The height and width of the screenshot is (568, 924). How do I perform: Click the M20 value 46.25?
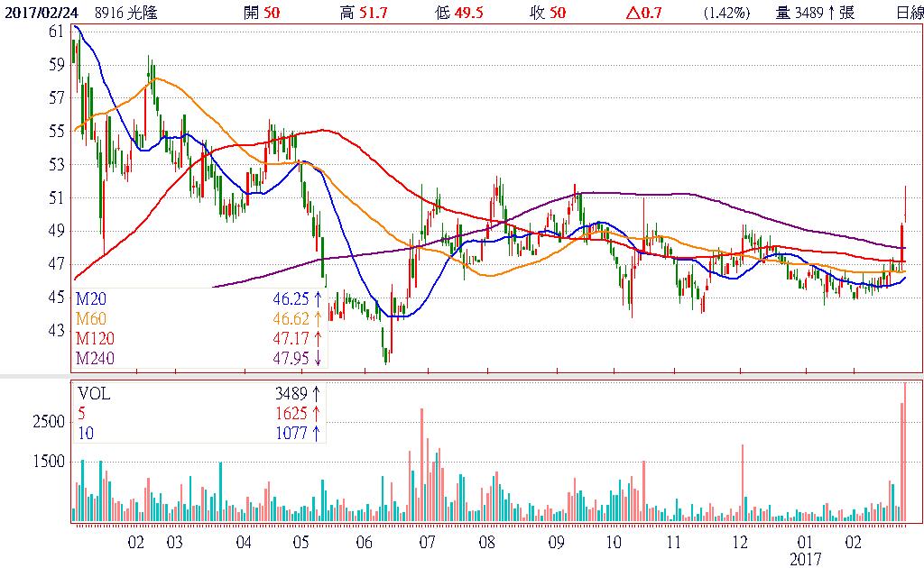(x=291, y=298)
